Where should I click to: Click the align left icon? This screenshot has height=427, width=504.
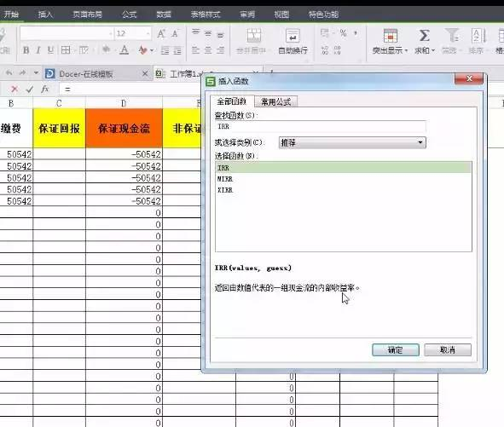coord(196,50)
